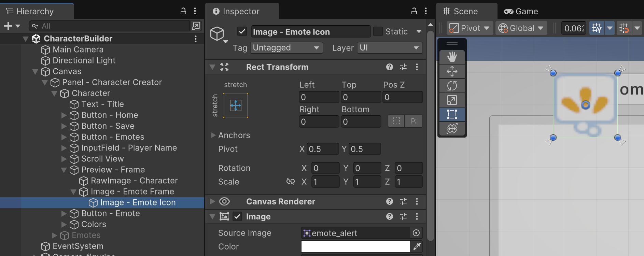Open the Source Image object picker

[416, 233]
